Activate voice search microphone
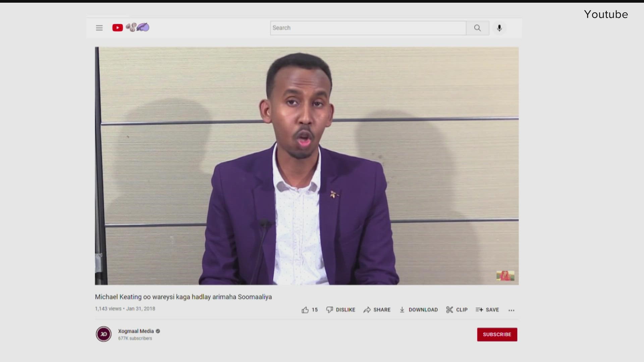This screenshot has width=644, height=362. (x=499, y=28)
